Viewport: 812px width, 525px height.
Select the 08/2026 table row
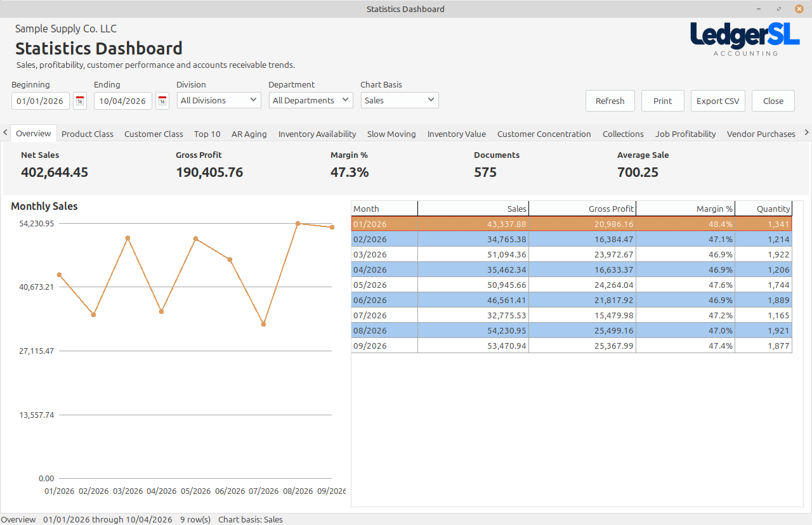[572, 330]
